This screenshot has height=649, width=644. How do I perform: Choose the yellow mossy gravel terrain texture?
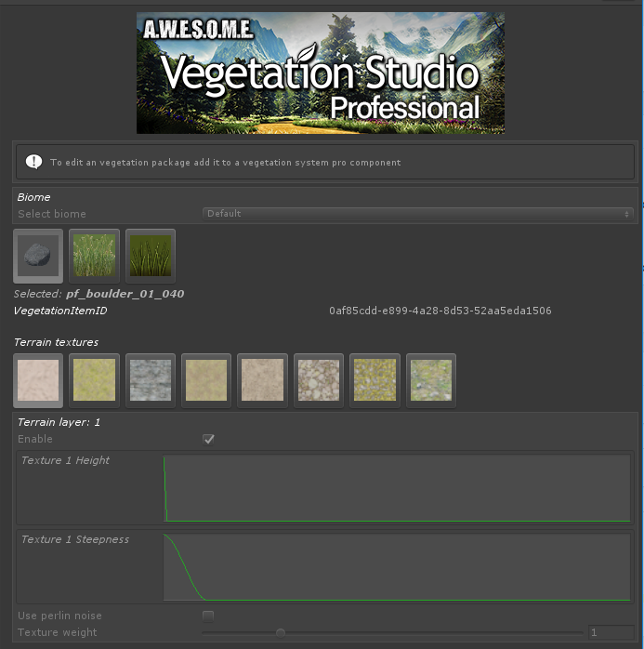[x=375, y=380]
